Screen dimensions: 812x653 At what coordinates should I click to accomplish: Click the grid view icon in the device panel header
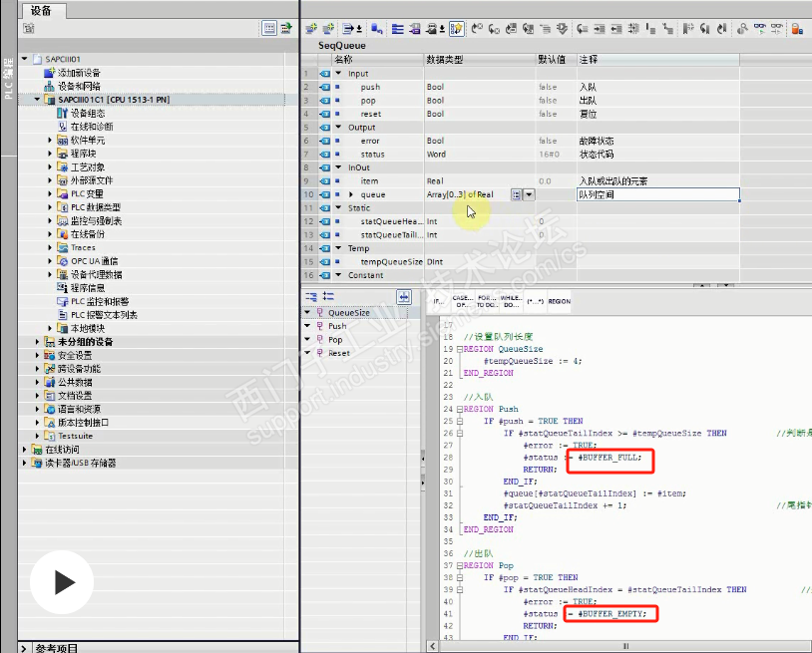click(x=269, y=28)
